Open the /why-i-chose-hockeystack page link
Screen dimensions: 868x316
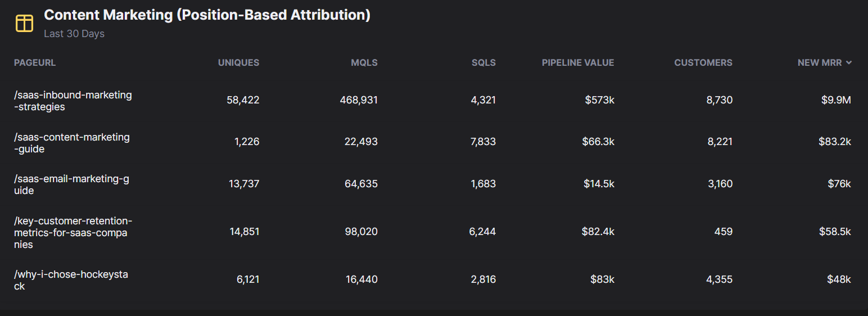click(x=71, y=280)
